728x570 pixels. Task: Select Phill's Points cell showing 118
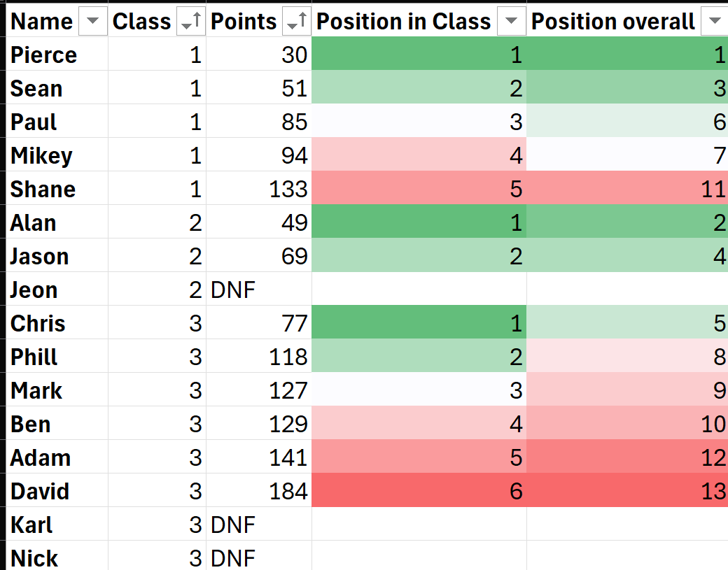(x=258, y=356)
